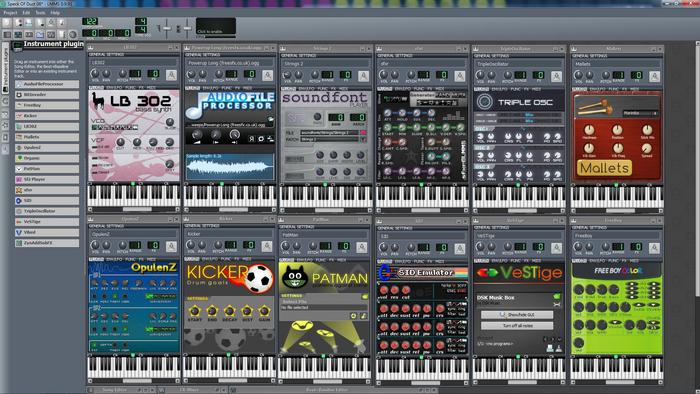Select ZynAddSubFX in the instrument list
700x394 pixels.
pyautogui.click(x=46, y=243)
